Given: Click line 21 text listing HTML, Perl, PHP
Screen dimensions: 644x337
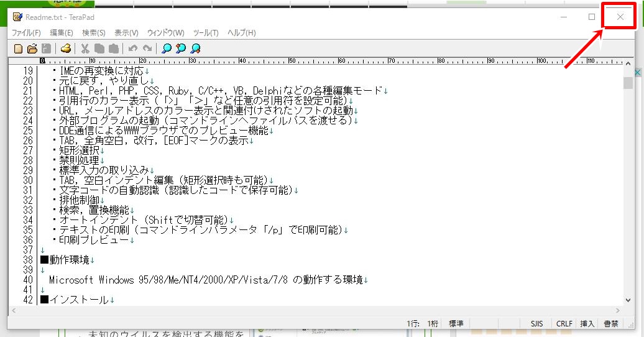Looking at the screenshot, I should pos(221,90).
